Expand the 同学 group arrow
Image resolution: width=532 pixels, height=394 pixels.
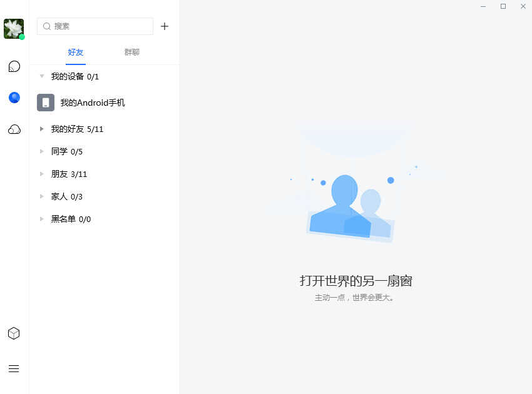[42, 151]
